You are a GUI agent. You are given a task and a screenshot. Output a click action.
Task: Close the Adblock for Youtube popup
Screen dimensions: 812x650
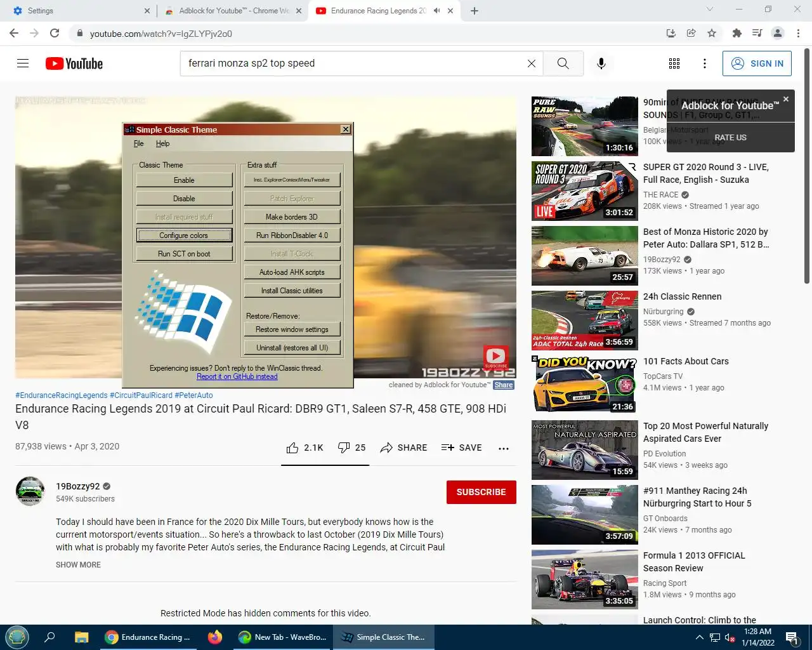786,99
